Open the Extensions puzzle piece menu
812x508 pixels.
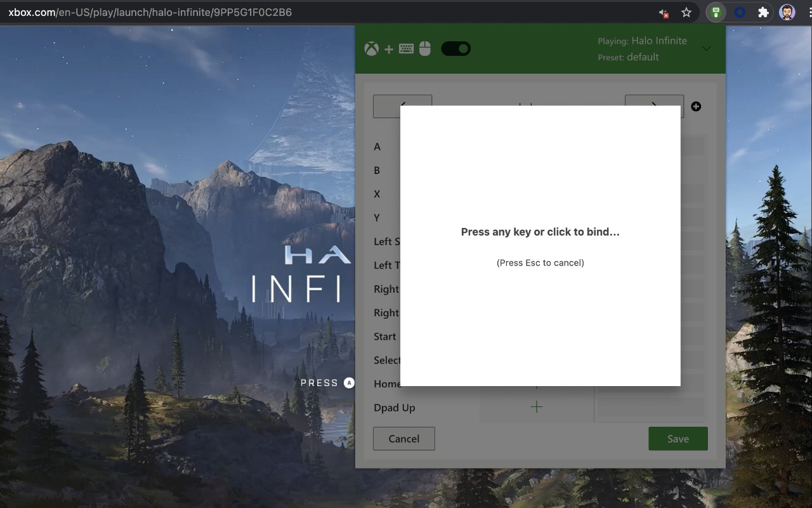pyautogui.click(x=764, y=13)
